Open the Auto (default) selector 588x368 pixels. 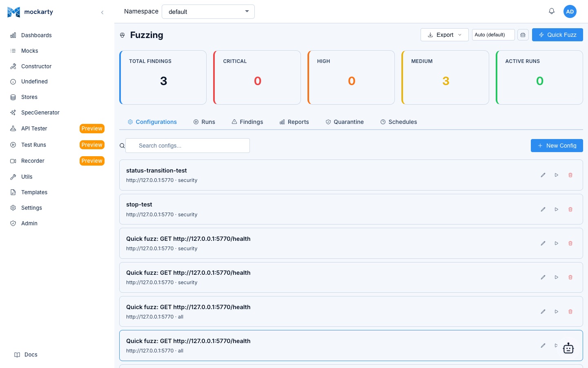coord(493,35)
